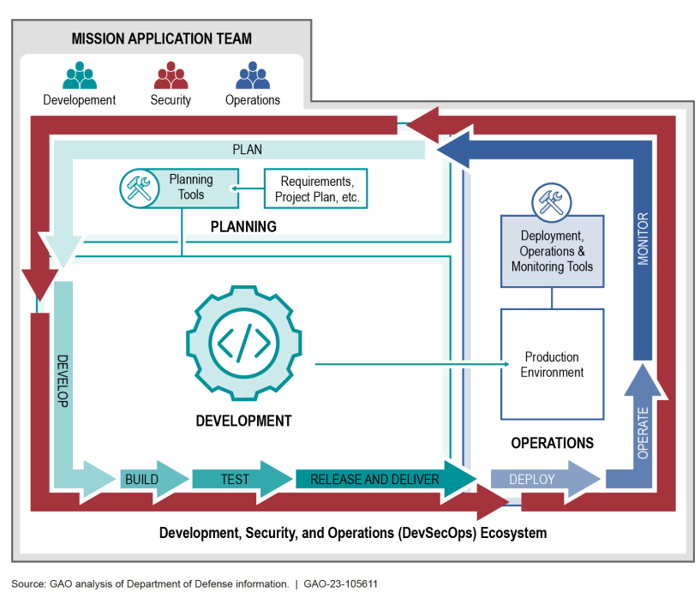
Task: Click the DEPLOY arrow
Action: click(x=545, y=479)
